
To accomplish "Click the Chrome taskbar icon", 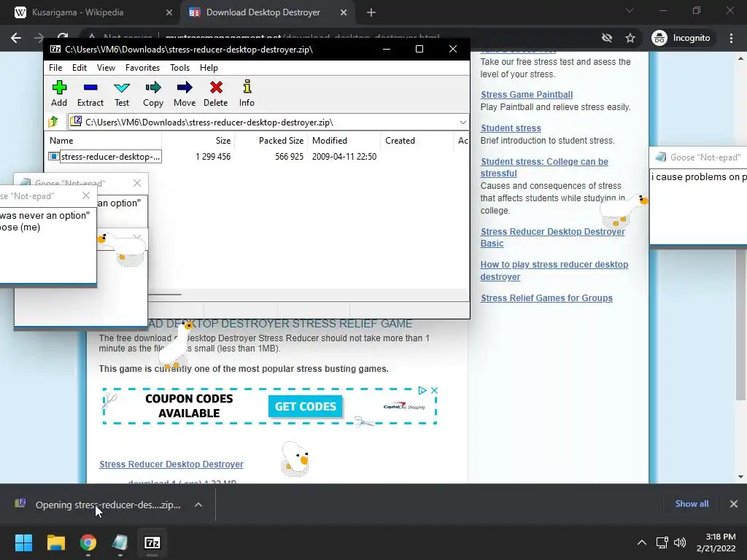I will (x=88, y=542).
